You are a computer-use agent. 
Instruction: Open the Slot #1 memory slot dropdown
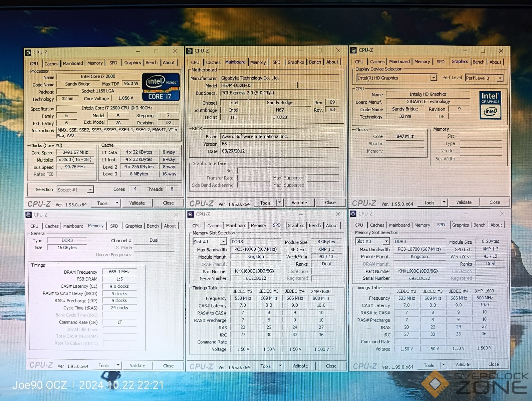click(223, 242)
